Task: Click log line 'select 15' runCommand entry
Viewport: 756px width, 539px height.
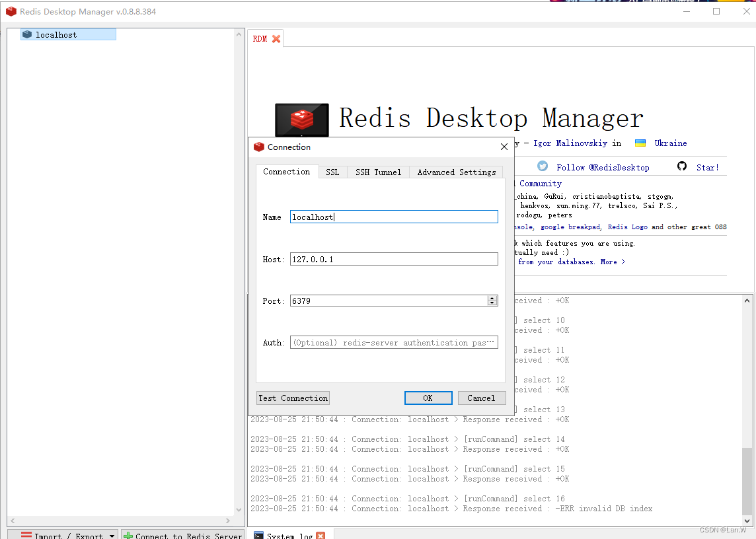Action: (x=408, y=468)
